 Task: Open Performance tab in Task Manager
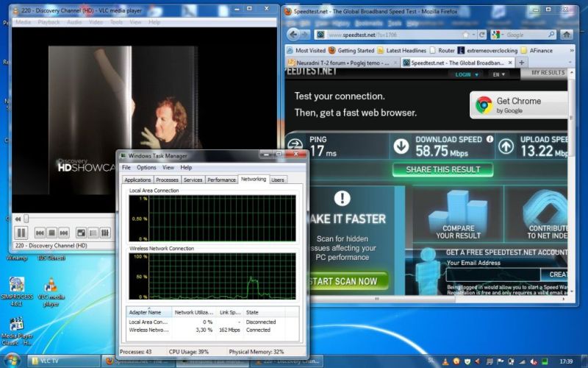coord(221,180)
